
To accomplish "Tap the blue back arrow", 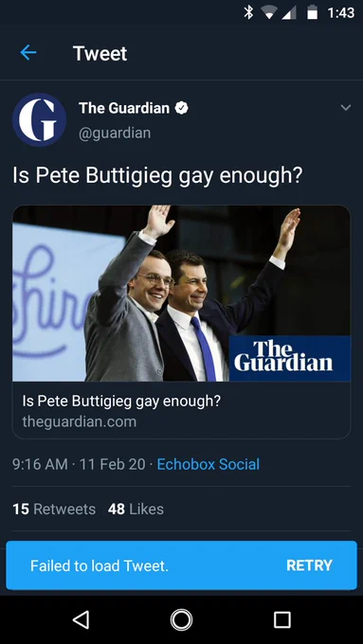I will (x=28, y=53).
